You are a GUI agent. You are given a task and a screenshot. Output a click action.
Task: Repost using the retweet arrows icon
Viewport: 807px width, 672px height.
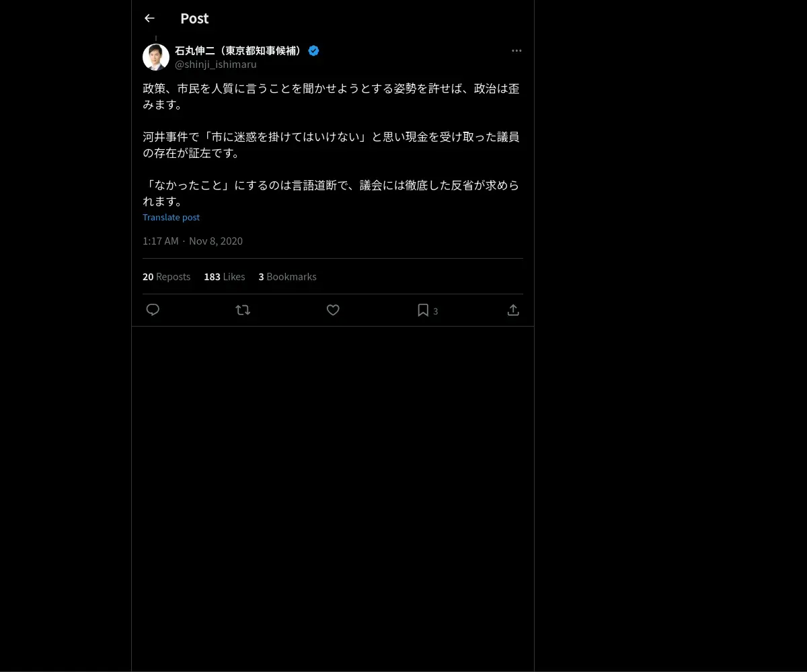point(243,310)
